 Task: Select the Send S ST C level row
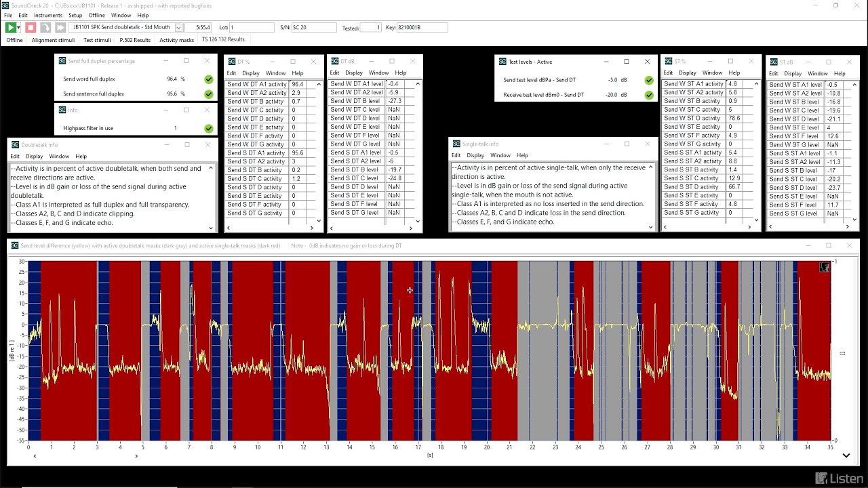809,179
